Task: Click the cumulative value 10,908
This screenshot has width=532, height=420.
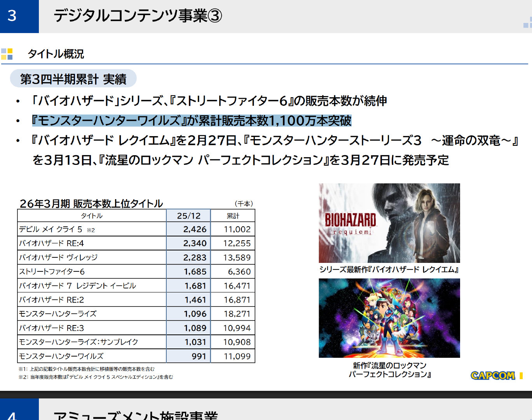Action: point(237,342)
